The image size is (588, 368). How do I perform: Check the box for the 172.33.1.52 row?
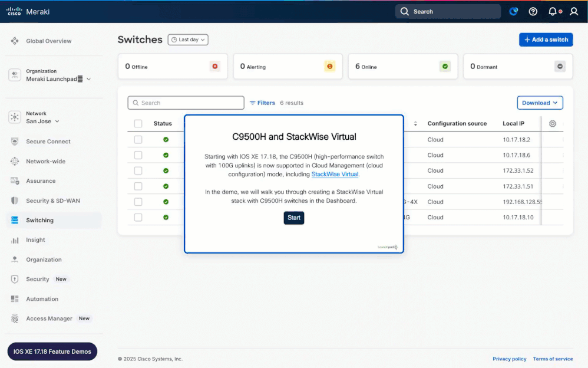[x=138, y=171]
